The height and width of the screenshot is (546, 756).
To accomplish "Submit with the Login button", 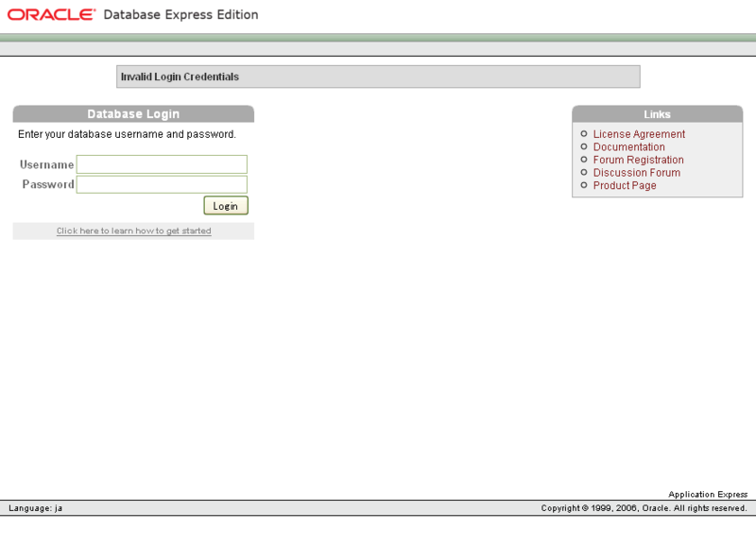I will click(x=226, y=206).
